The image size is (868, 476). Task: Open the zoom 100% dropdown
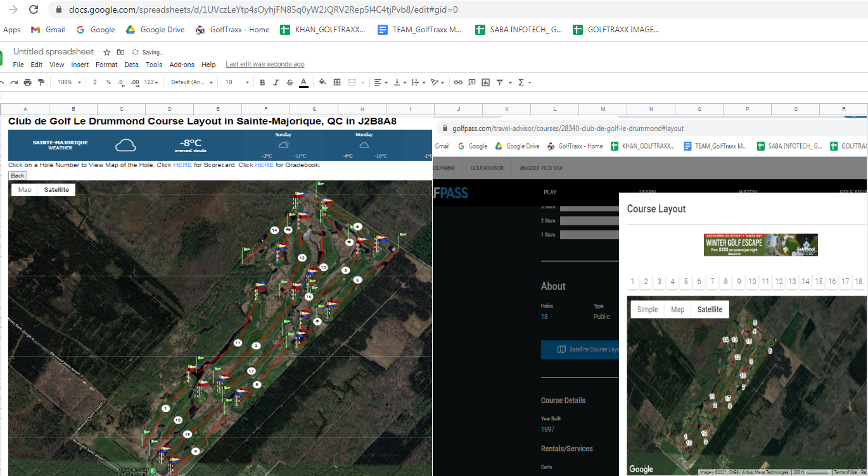pyautogui.click(x=70, y=82)
